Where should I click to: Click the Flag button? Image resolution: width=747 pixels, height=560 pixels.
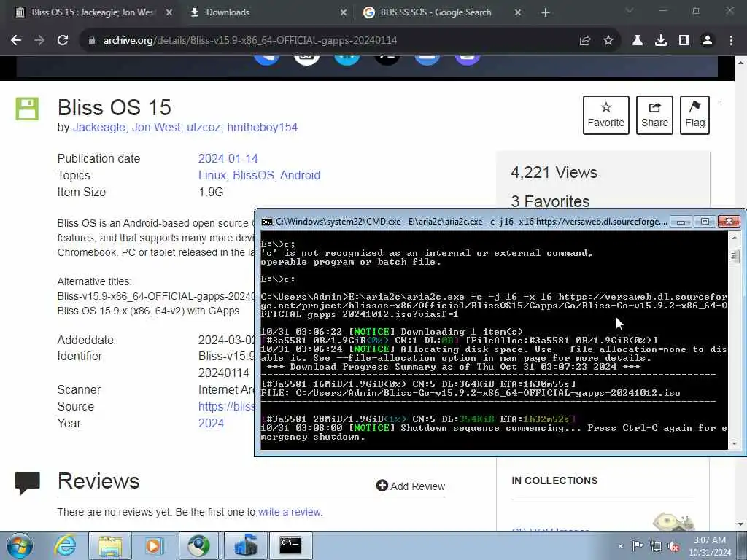tap(694, 115)
